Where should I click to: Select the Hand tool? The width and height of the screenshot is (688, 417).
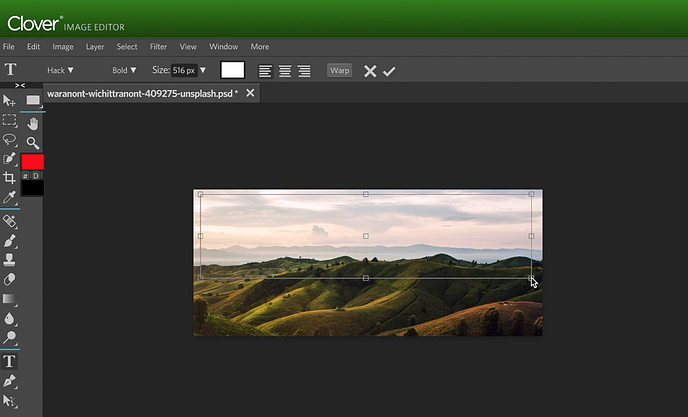[x=33, y=124]
